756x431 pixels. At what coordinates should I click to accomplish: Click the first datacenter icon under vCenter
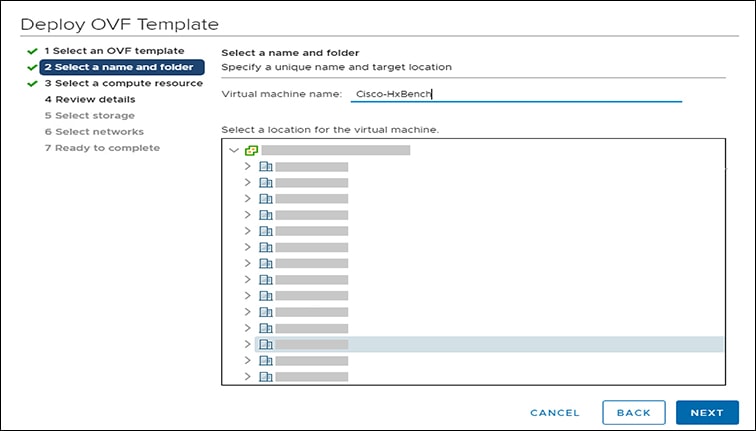tap(266, 166)
